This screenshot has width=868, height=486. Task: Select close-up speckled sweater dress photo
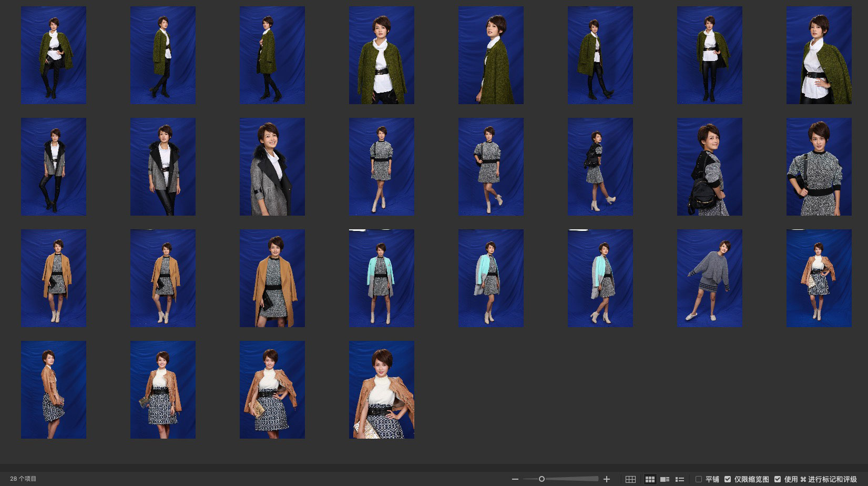[819, 167]
